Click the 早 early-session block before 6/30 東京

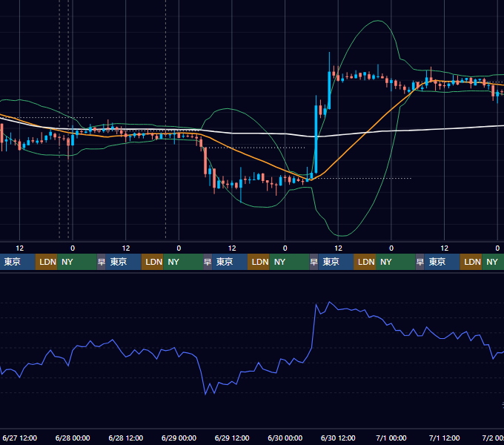[x=314, y=262]
